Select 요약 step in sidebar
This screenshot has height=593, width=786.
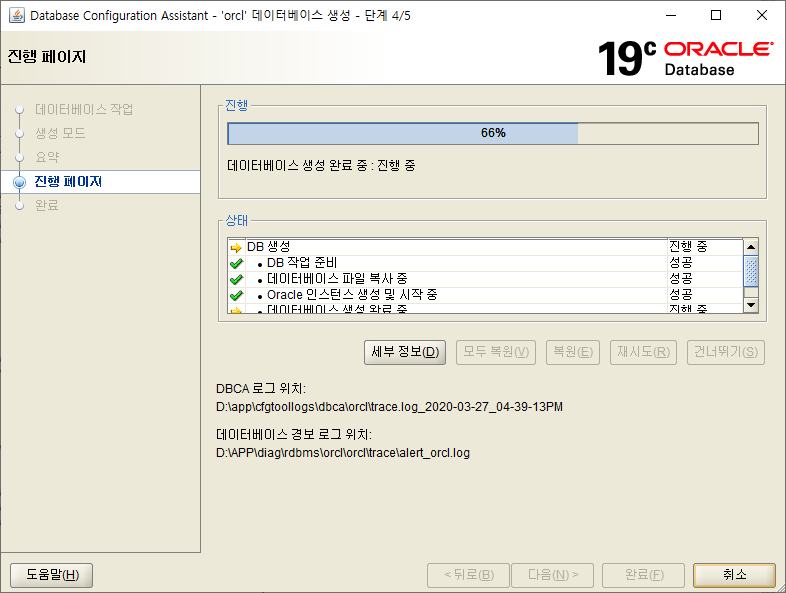(47, 157)
